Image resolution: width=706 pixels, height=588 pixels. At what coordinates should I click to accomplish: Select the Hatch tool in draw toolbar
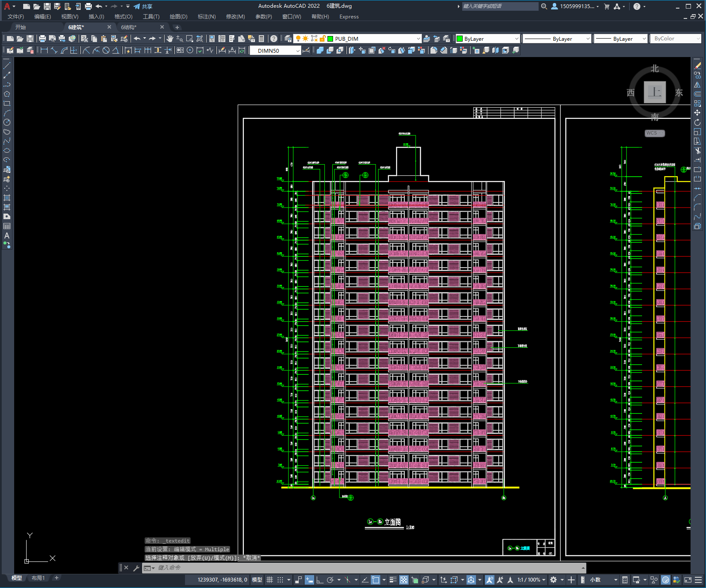click(x=7, y=198)
